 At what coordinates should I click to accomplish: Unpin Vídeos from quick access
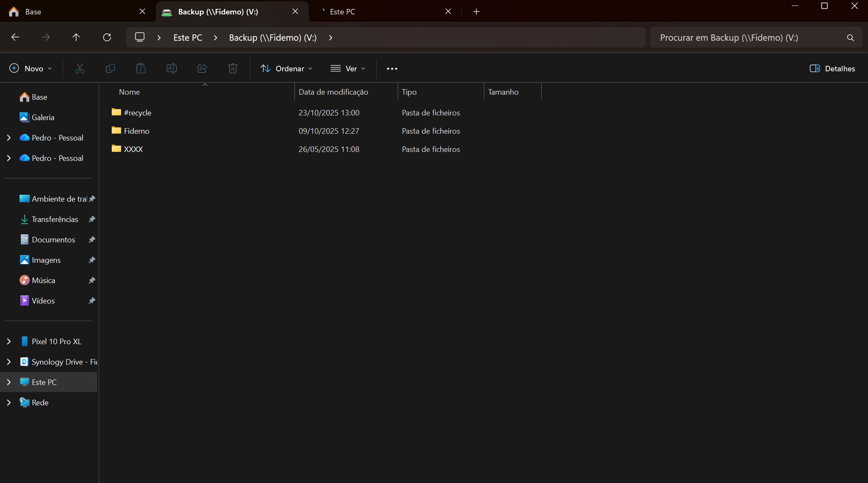point(92,300)
